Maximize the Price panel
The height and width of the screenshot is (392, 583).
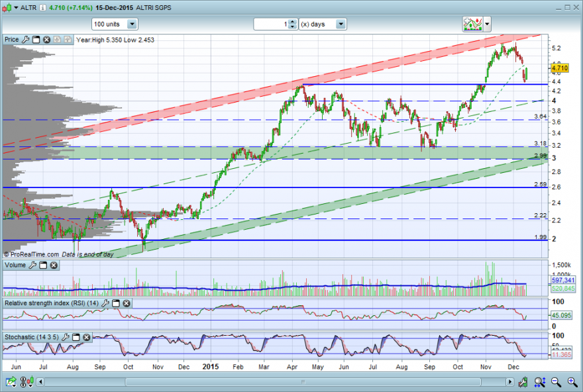pyautogui.click(x=36, y=40)
